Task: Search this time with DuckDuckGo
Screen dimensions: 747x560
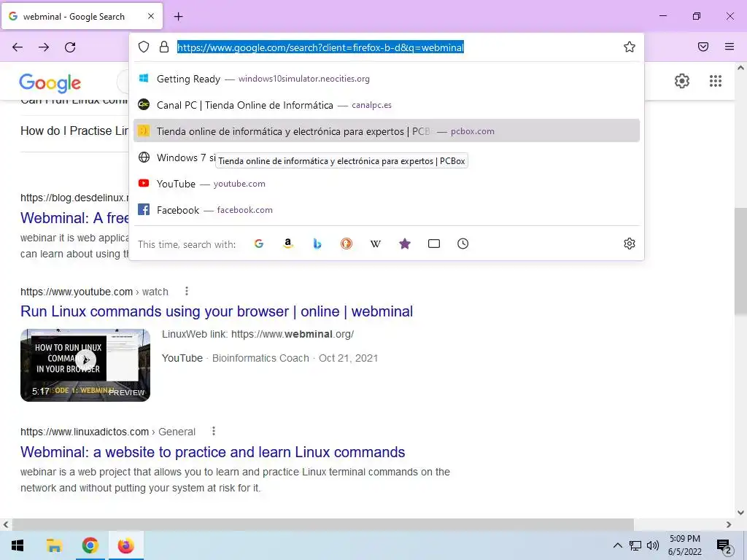Action: [347, 244]
